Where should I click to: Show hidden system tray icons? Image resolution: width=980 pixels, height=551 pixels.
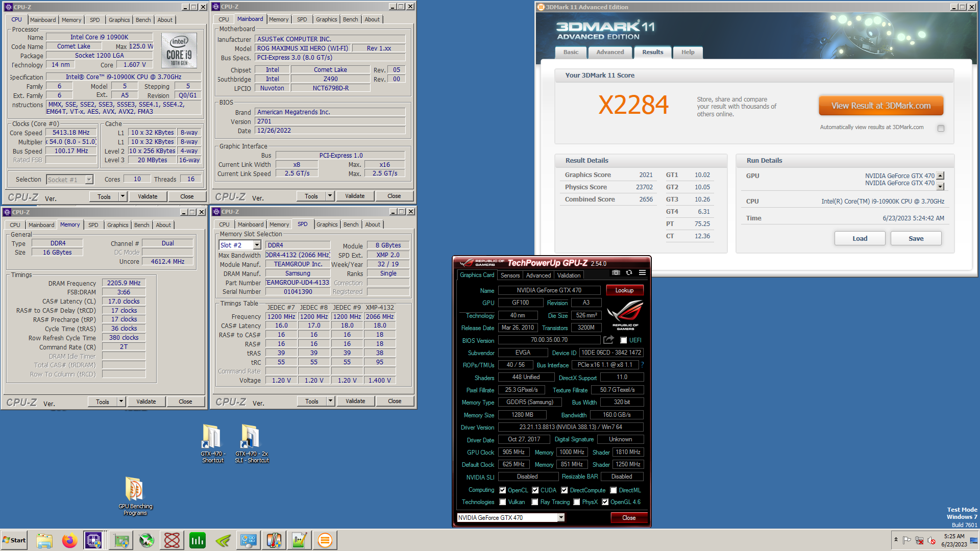pos(896,540)
